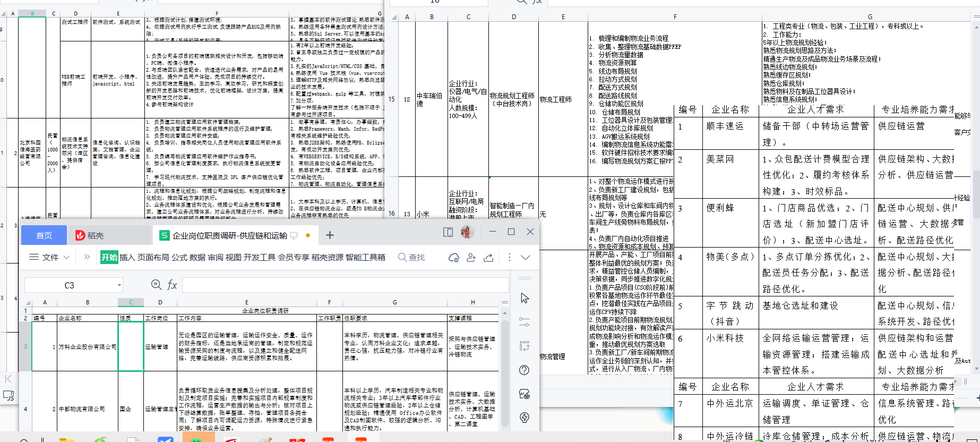Open the help question mark icon
This screenshot has width=980, height=442.
click(x=525, y=370)
